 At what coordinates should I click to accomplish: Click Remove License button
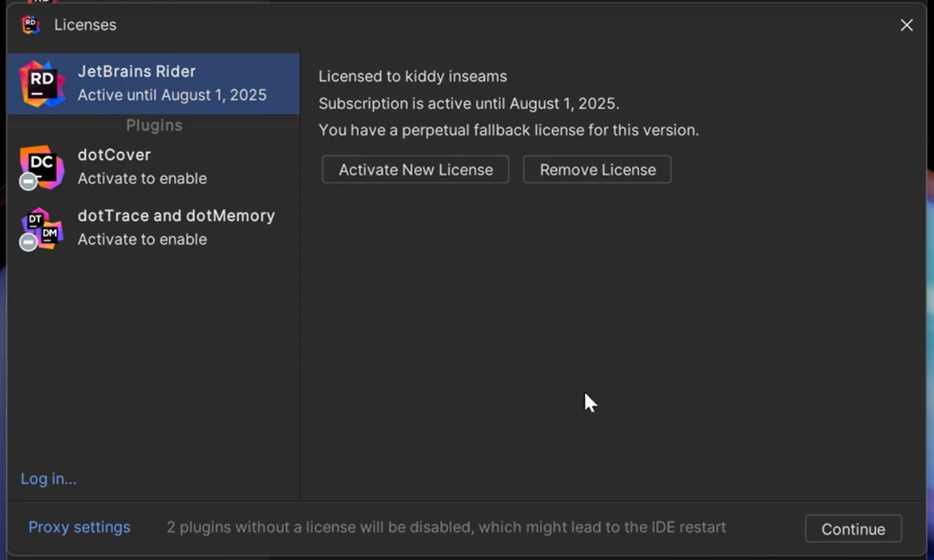click(597, 169)
